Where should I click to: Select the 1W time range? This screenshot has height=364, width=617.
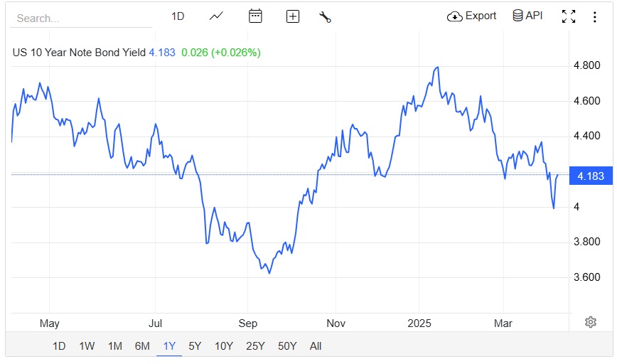(87, 346)
